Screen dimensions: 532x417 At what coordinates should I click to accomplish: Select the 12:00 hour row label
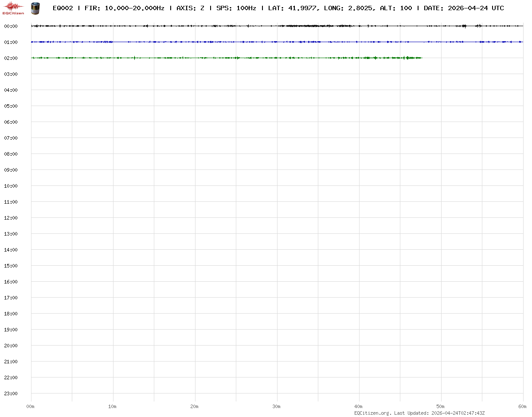pyautogui.click(x=11, y=218)
